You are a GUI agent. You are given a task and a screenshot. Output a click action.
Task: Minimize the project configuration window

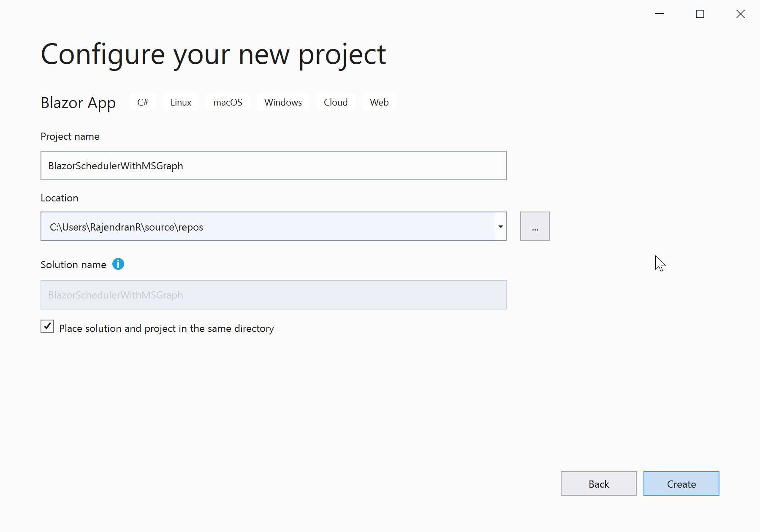[x=660, y=14]
